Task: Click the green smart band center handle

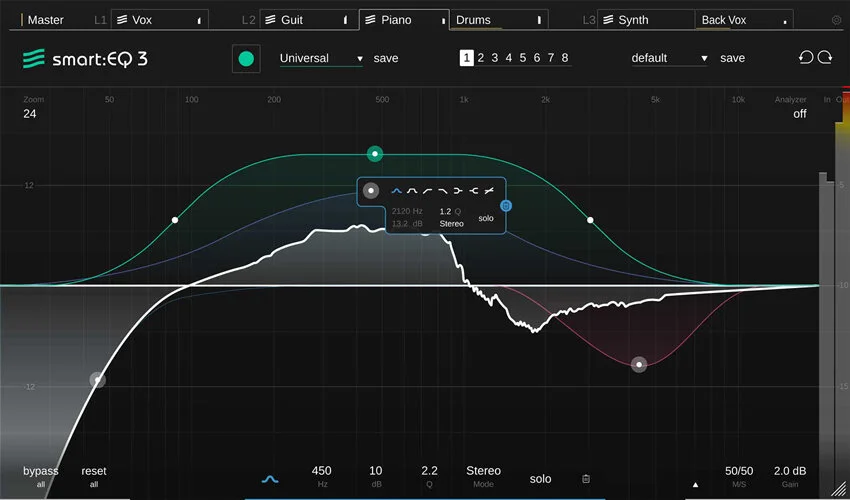Action: 375,154
